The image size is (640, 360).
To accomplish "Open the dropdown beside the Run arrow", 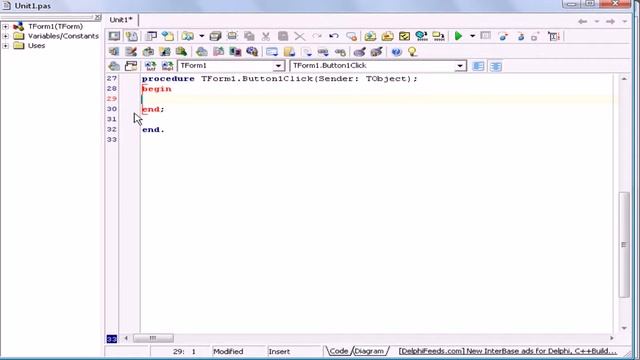I will 472,36.
